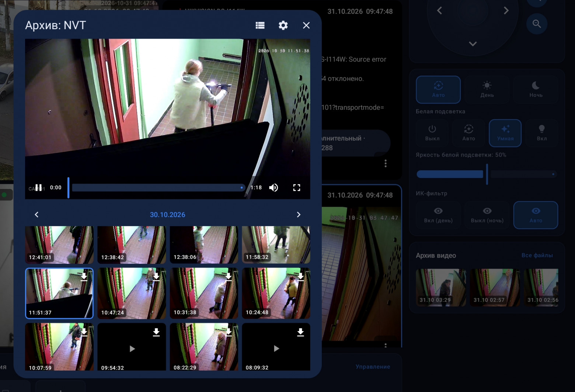Open list view in the archive dialog

(260, 25)
